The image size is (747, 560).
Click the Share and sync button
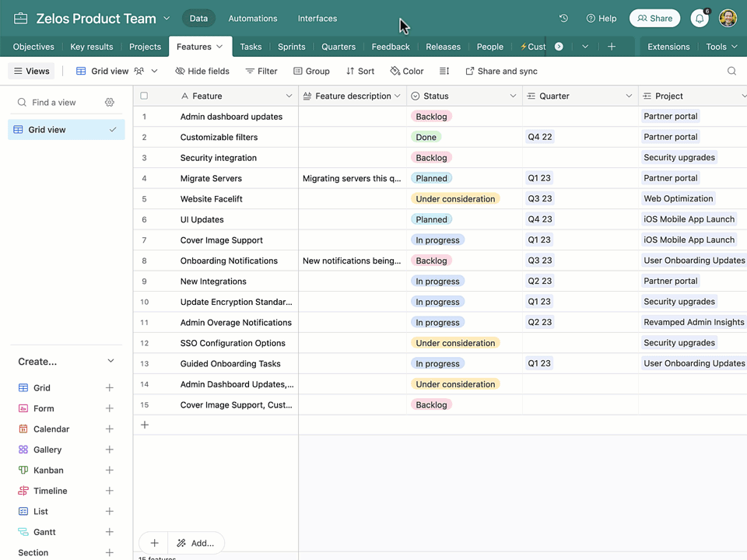pos(501,71)
